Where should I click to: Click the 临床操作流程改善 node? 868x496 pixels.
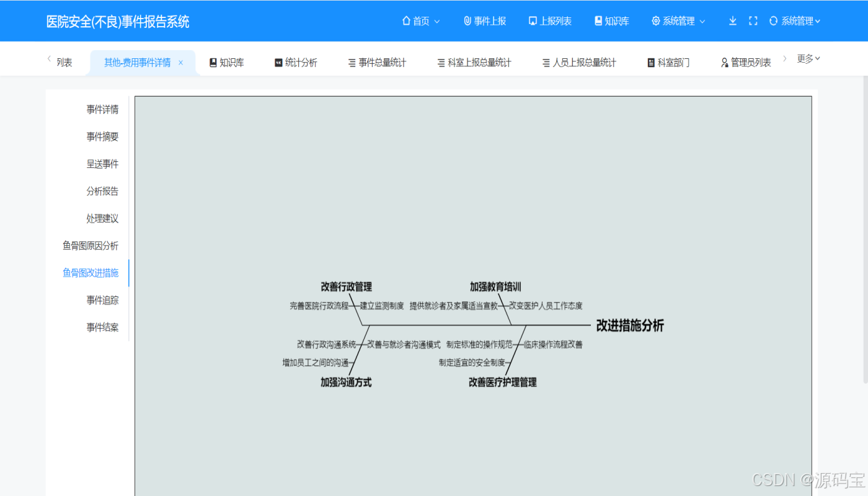tap(553, 344)
